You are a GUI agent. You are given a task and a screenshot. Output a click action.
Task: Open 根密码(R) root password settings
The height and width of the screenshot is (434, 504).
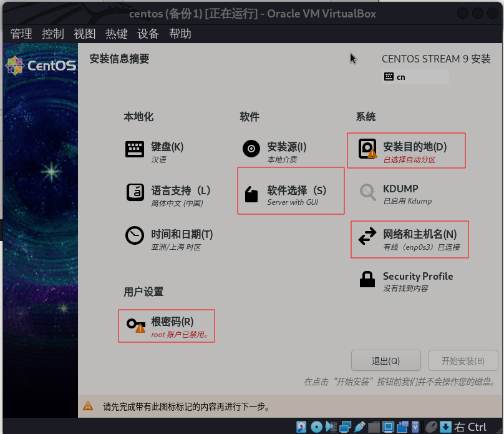[167, 326]
